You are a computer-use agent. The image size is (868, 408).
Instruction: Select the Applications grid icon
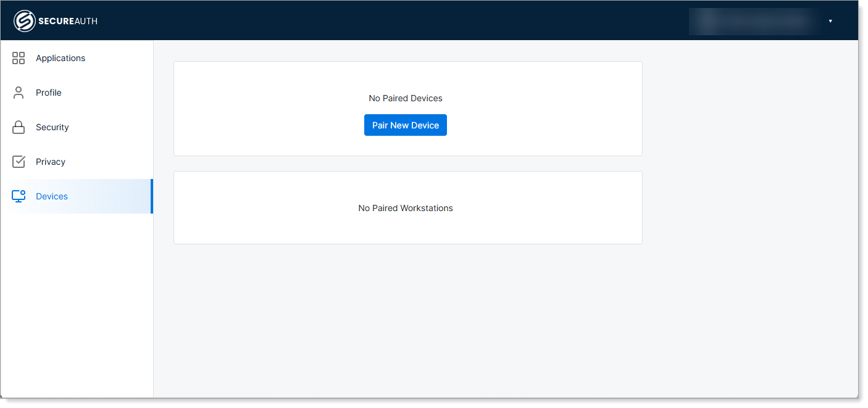coord(18,57)
